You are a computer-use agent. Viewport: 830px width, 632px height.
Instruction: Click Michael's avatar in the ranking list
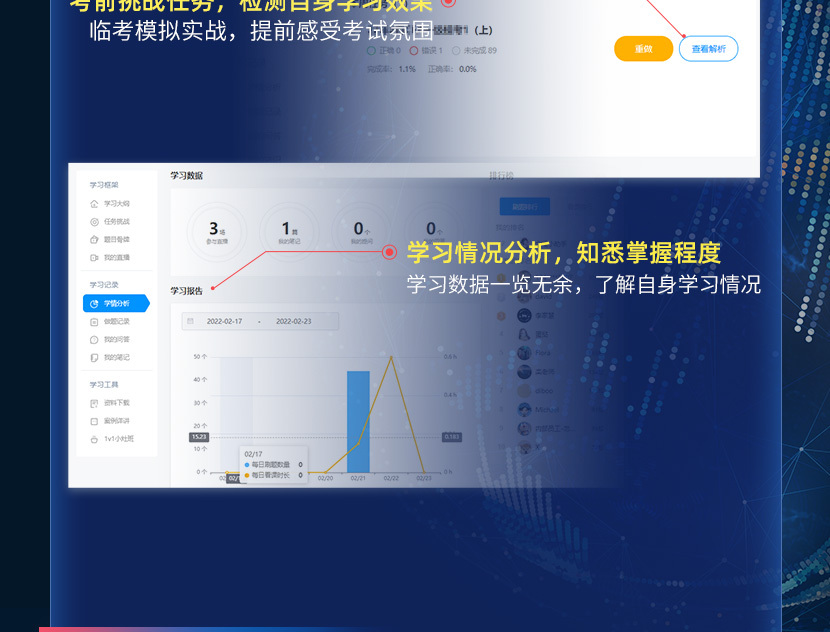tap(524, 410)
